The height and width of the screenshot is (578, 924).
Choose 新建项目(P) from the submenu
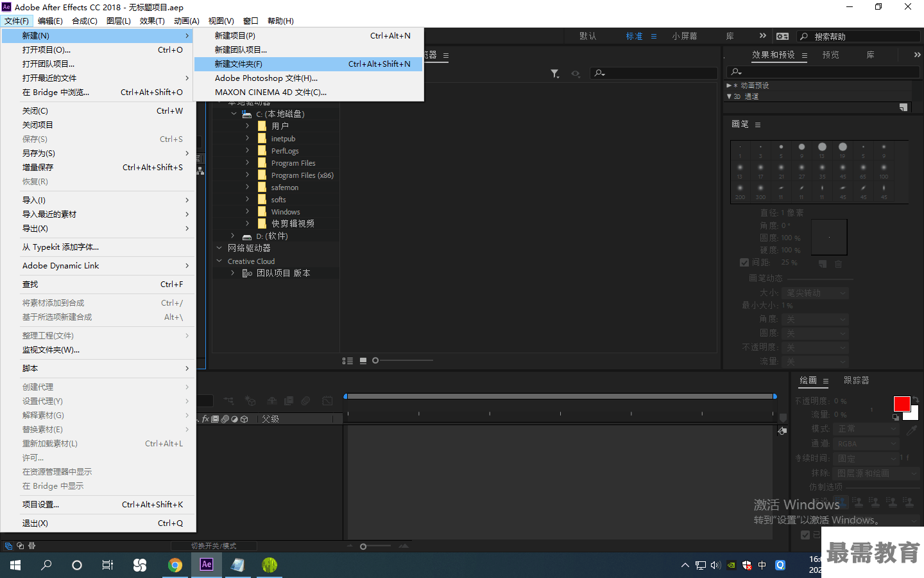309,36
